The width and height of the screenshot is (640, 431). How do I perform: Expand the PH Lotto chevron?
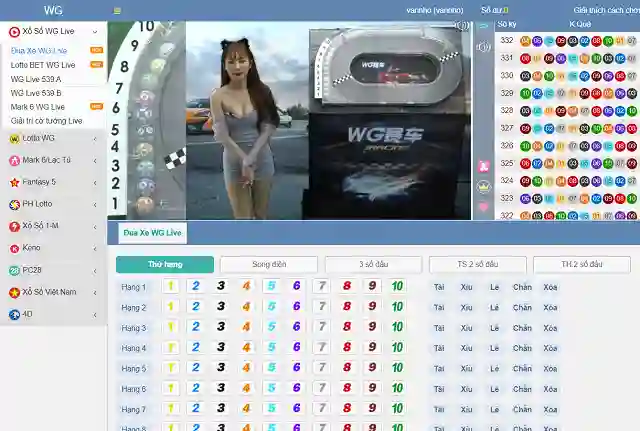pos(95,205)
